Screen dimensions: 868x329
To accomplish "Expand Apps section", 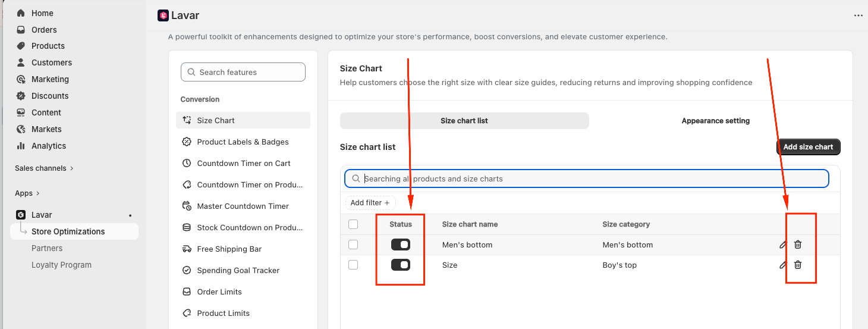I will pos(27,193).
